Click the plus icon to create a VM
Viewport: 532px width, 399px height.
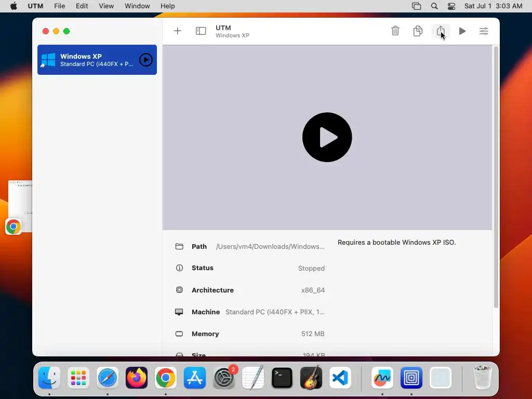tap(178, 31)
